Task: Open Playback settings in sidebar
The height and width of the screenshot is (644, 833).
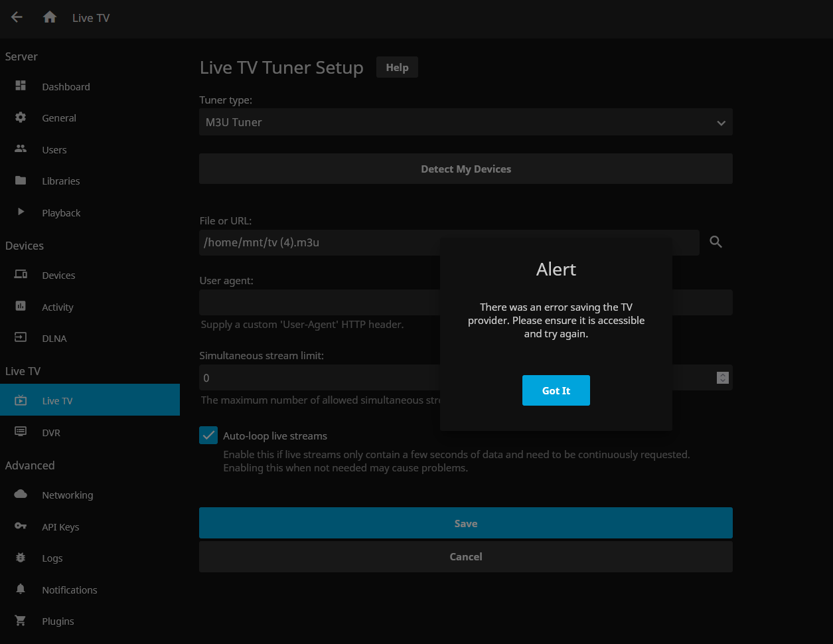Action: (x=90, y=213)
